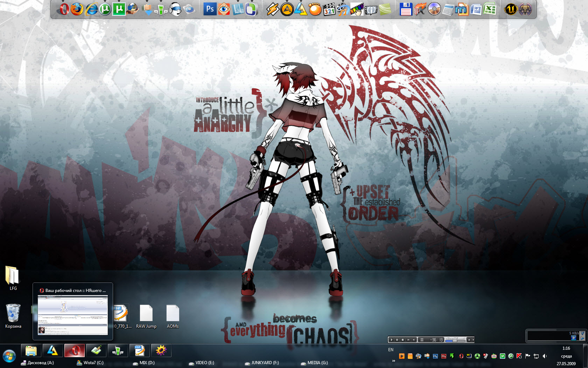Expand the hidden toolbar chevron near tray
588x368 pixels.
pyautogui.click(x=393, y=361)
